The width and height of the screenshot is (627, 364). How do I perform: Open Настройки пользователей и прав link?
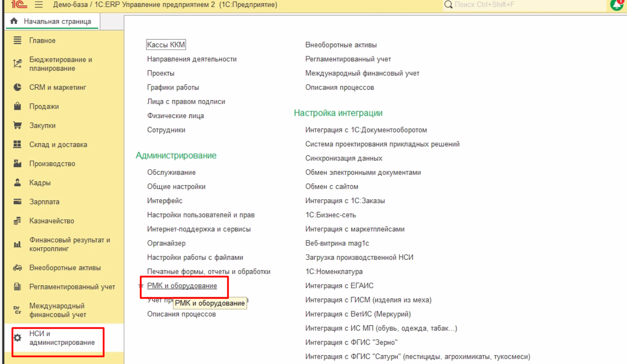[x=201, y=215]
